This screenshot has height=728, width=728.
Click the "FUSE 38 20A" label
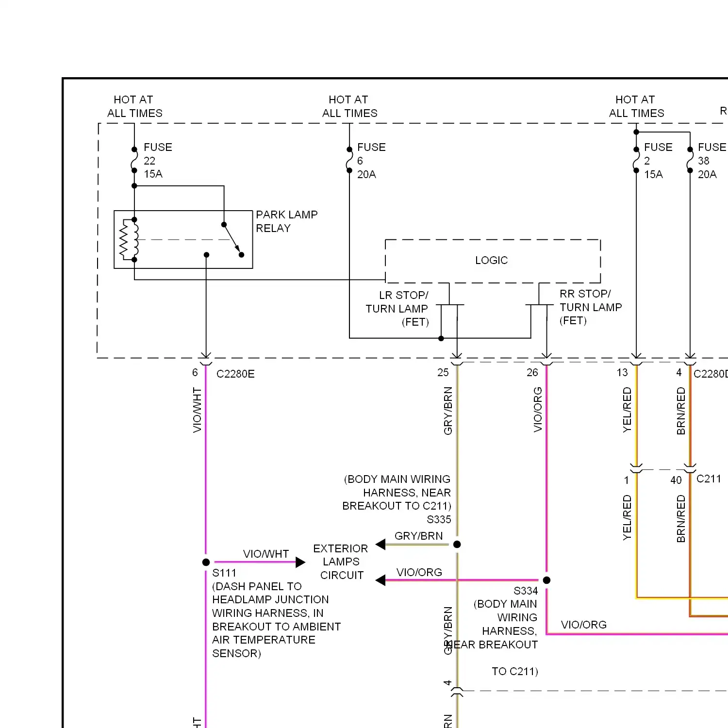[712, 161]
